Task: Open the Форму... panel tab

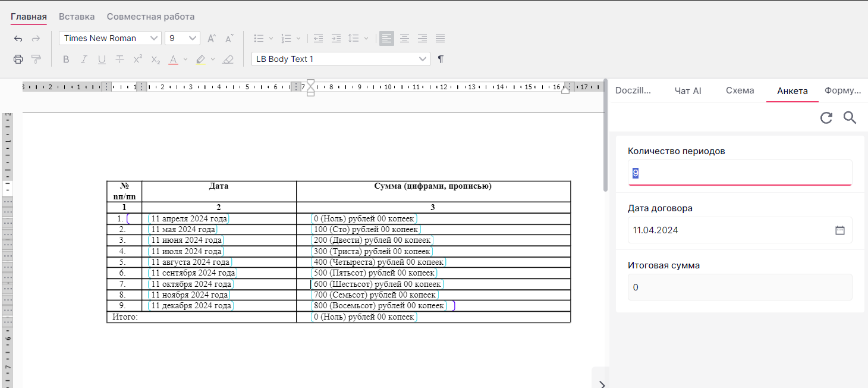Action: (843, 90)
